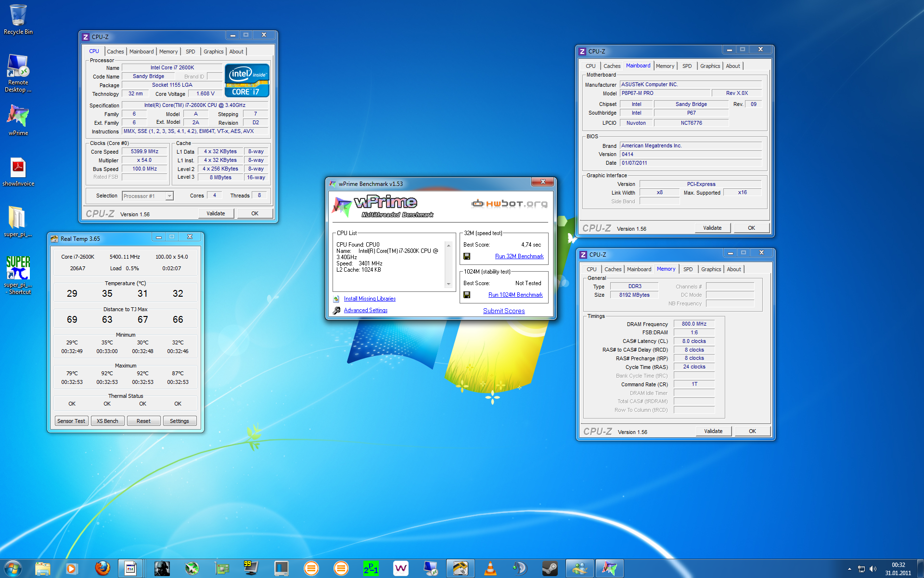The image size is (924, 578).
Task: Select the CPU tab in the Mainboard CPU-Z window
Action: (x=590, y=66)
